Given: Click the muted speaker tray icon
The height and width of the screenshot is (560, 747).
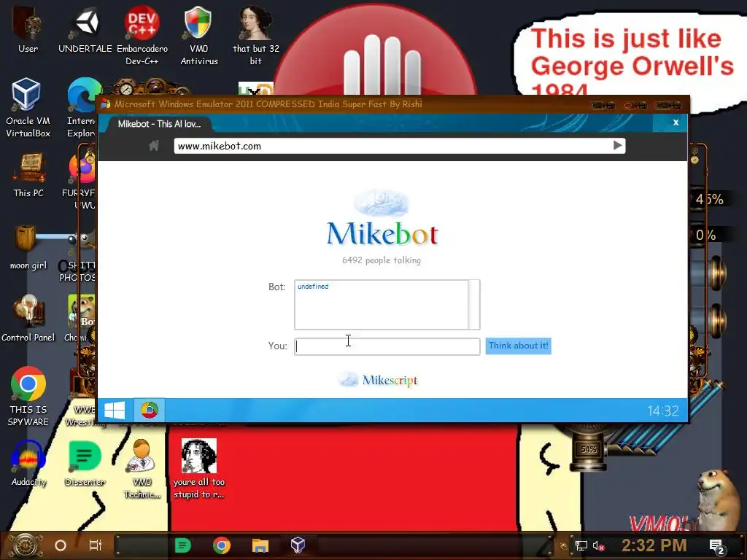Looking at the screenshot, I should (598, 545).
